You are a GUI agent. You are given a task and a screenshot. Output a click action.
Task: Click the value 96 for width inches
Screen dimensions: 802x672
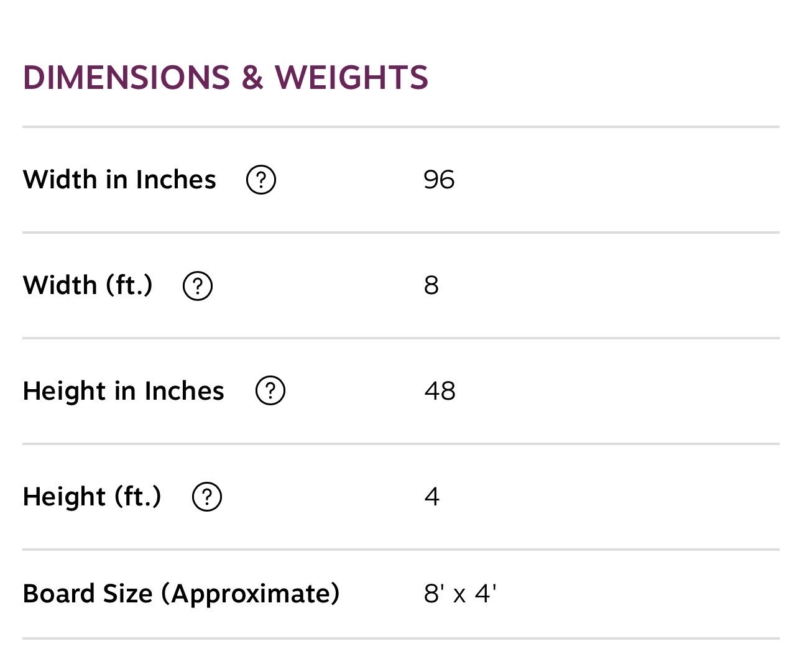(439, 180)
